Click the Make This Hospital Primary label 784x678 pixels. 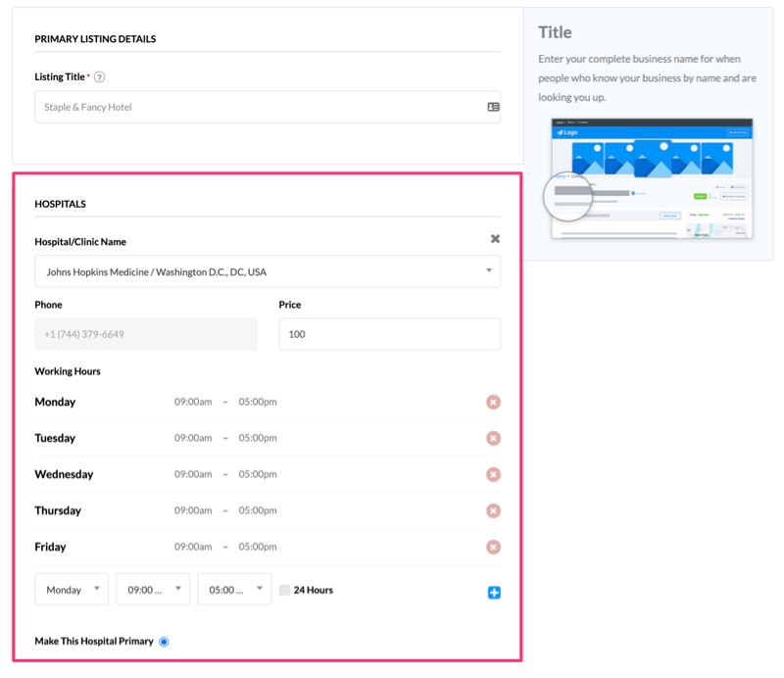point(94,642)
